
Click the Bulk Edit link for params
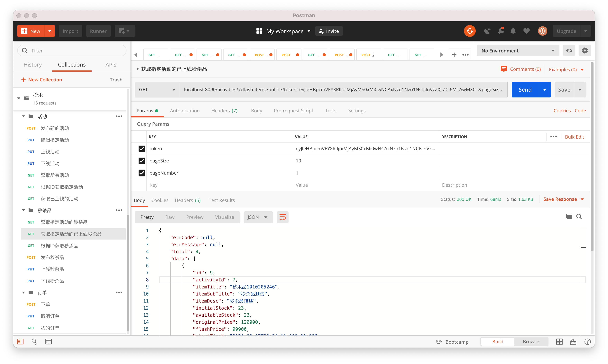click(575, 137)
